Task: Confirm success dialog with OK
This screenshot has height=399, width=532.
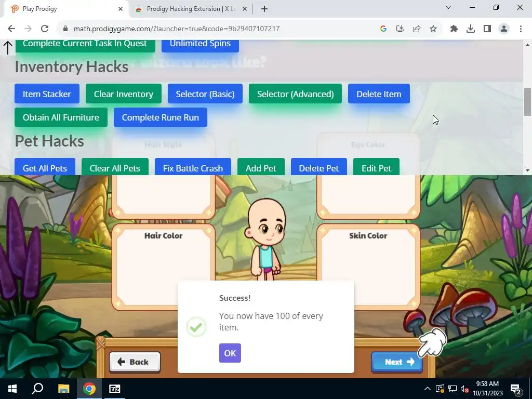Action: pyautogui.click(x=230, y=353)
